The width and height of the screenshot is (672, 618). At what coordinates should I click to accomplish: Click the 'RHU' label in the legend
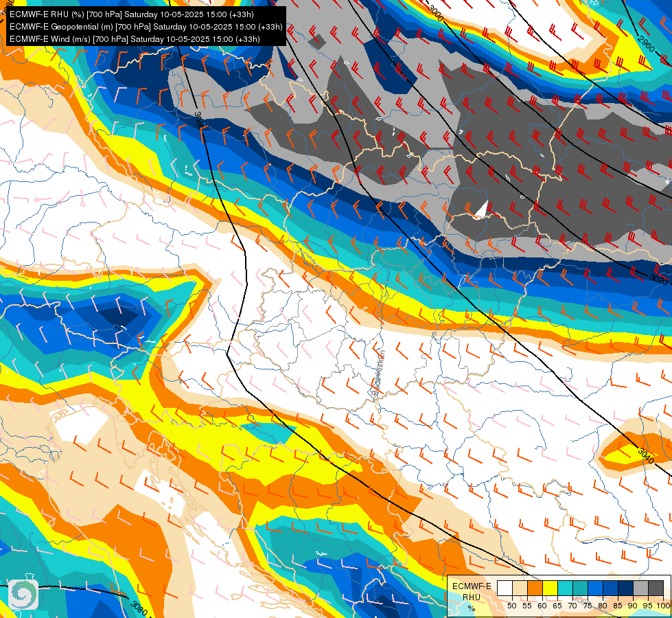tap(472, 597)
